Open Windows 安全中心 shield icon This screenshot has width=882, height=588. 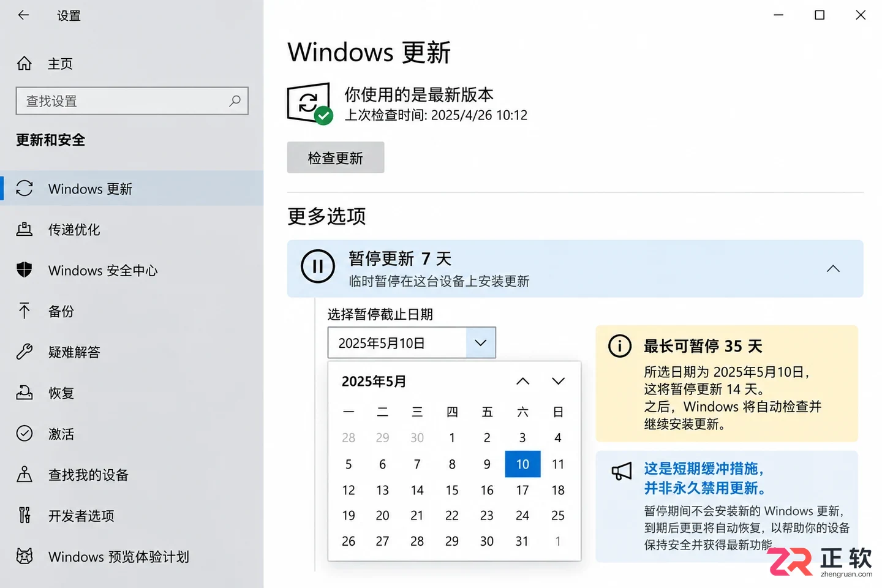click(24, 269)
